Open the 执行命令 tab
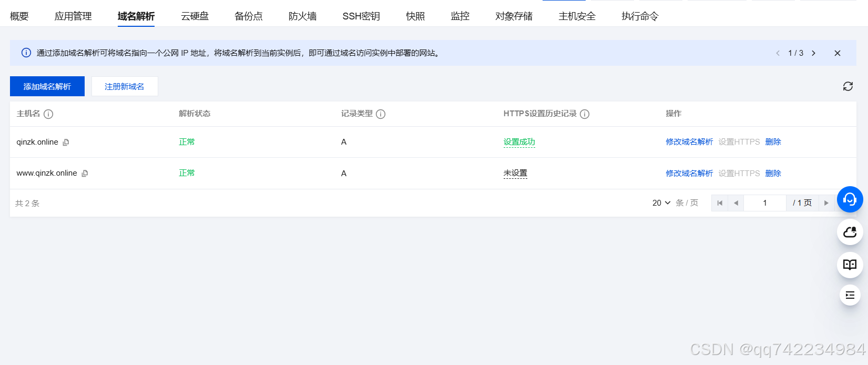This screenshot has height=365, width=868. (640, 16)
